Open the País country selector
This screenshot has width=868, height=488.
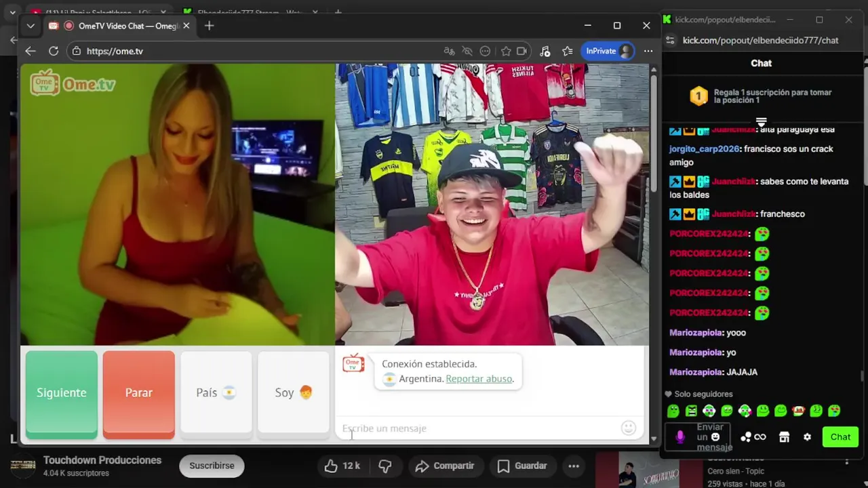tap(216, 393)
